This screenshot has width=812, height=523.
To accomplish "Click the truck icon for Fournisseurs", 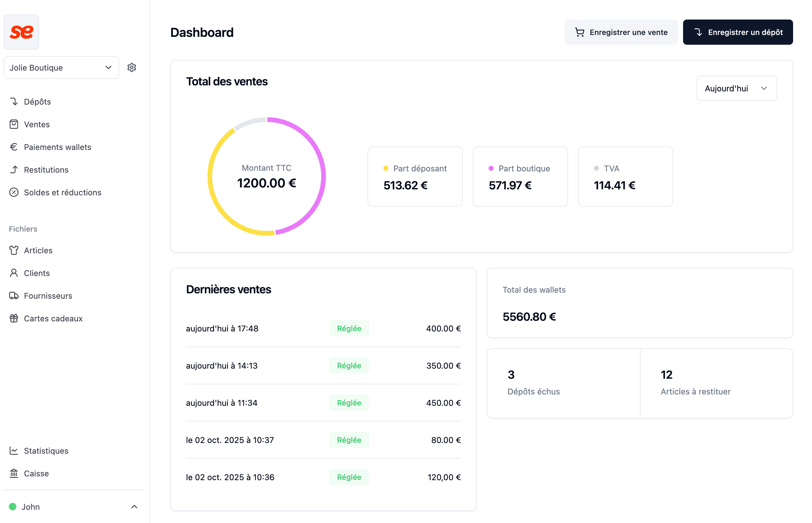I will point(14,296).
